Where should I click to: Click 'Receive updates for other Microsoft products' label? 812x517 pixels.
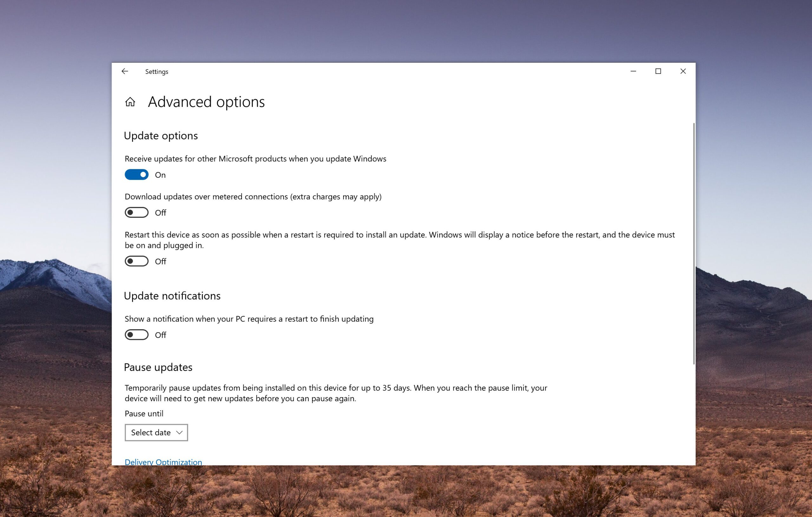pyautogui.click(x=256, y=159)
